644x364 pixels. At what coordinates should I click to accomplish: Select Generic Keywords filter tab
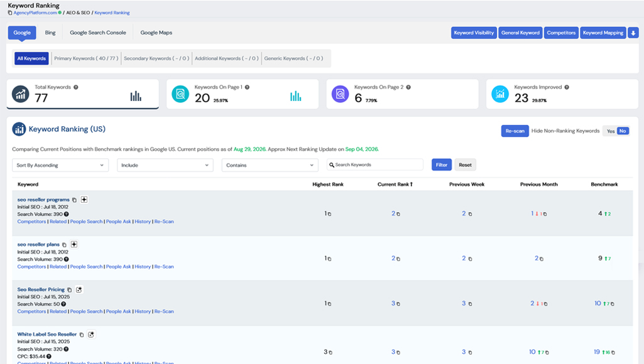click(x=293, y=58)
